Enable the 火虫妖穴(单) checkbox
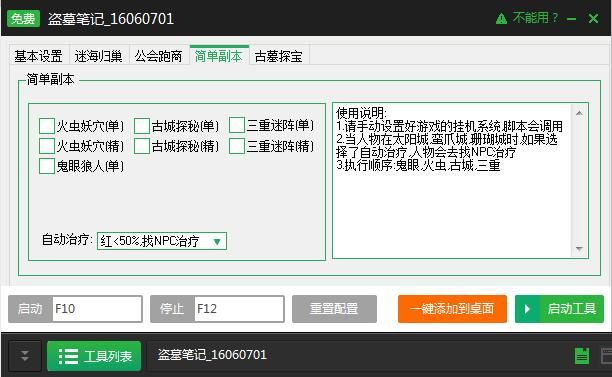 pos(47,126)
